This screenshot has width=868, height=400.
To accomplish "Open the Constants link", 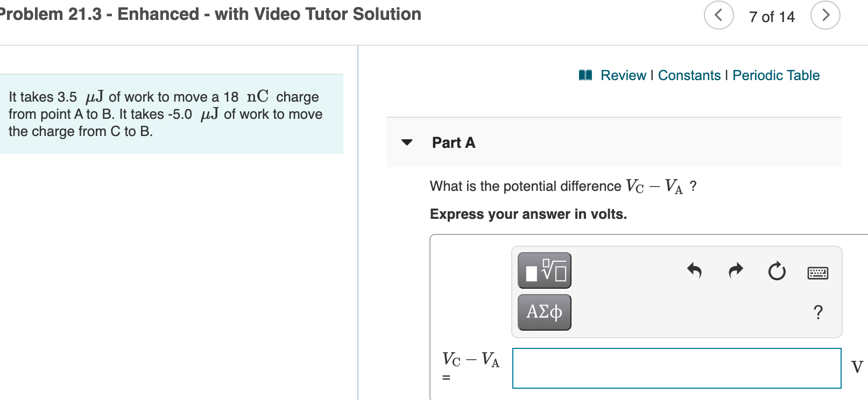I will pos(689,75).
